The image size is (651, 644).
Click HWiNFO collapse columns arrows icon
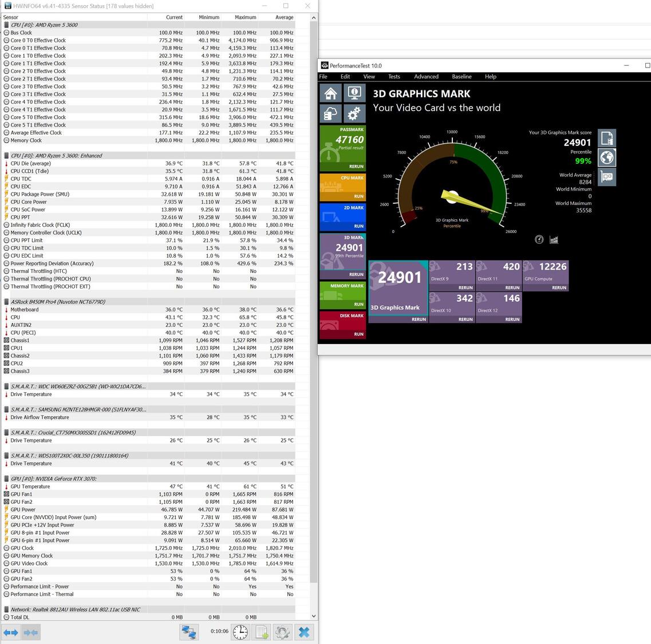(31, 633)
